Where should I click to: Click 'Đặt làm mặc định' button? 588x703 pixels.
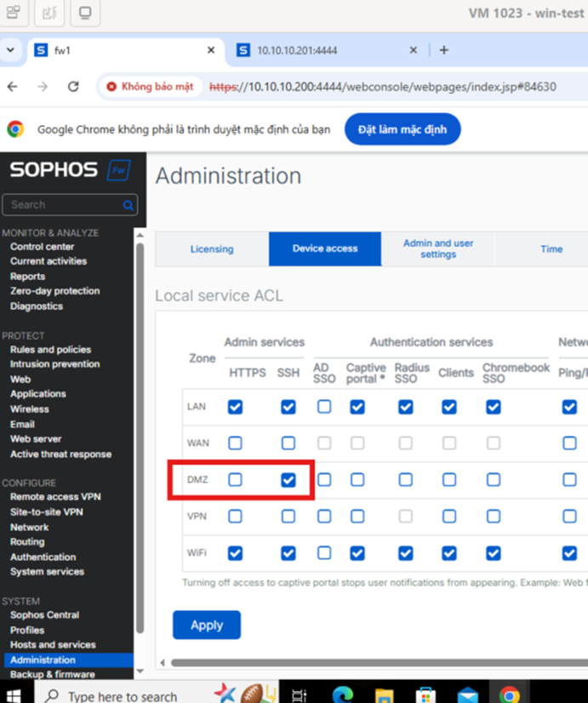(x=402, y=129)
